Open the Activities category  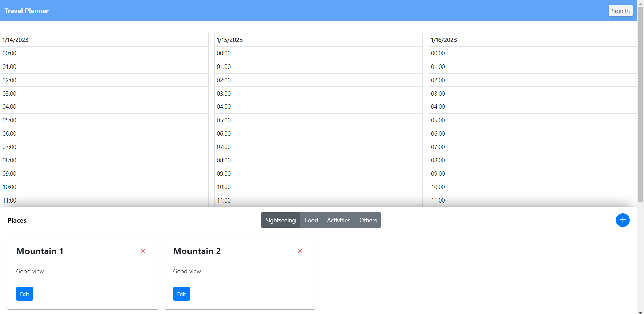[x=338, y=220]
